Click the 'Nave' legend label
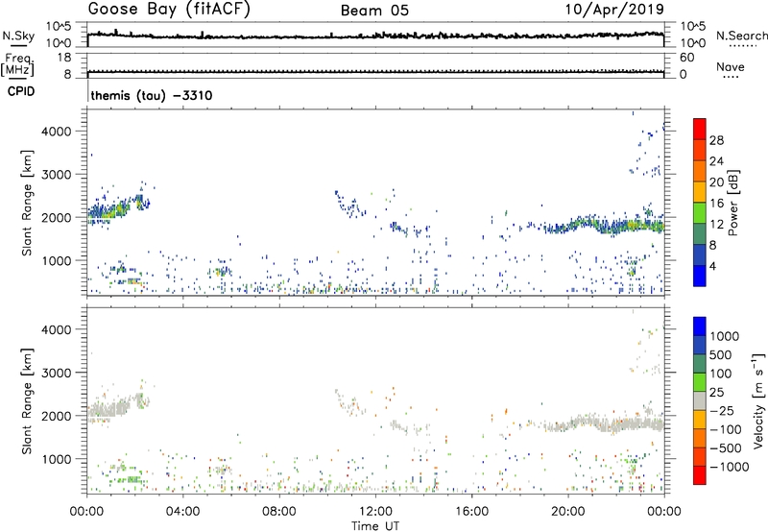This screenshot has width=768, height=532. click(x=730, y=66)
